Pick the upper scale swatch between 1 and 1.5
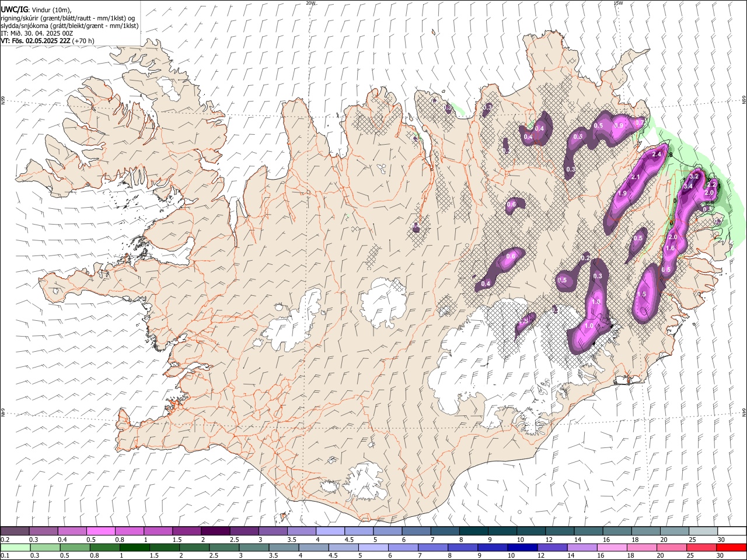Viewport: 747px width, 560px height. tap(158, 531)
